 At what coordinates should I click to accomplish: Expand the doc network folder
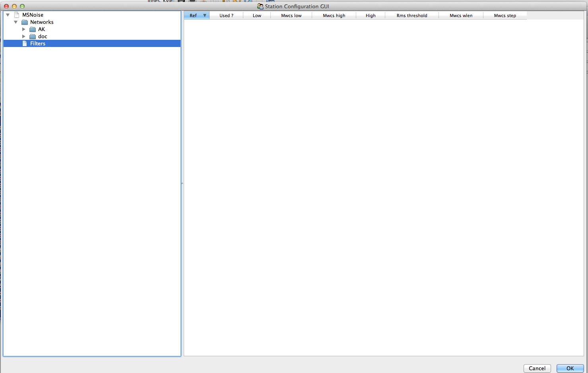pyautogui.click(x=24, y=36)
